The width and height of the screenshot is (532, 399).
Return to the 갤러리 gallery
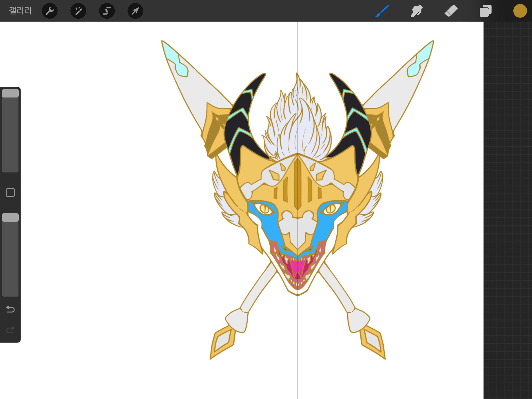(20, 11)
